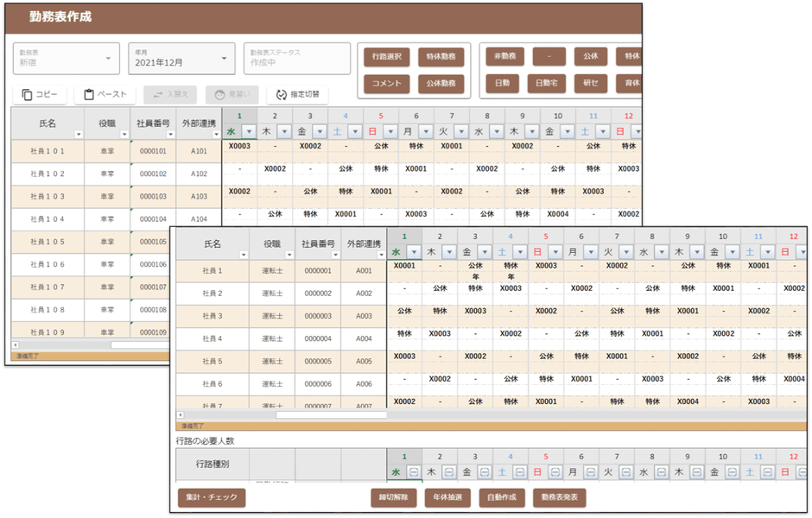812x518 pixels.
Task: Collapse day 1 水 in the 行路の必要人数 table
Action: 413,472
